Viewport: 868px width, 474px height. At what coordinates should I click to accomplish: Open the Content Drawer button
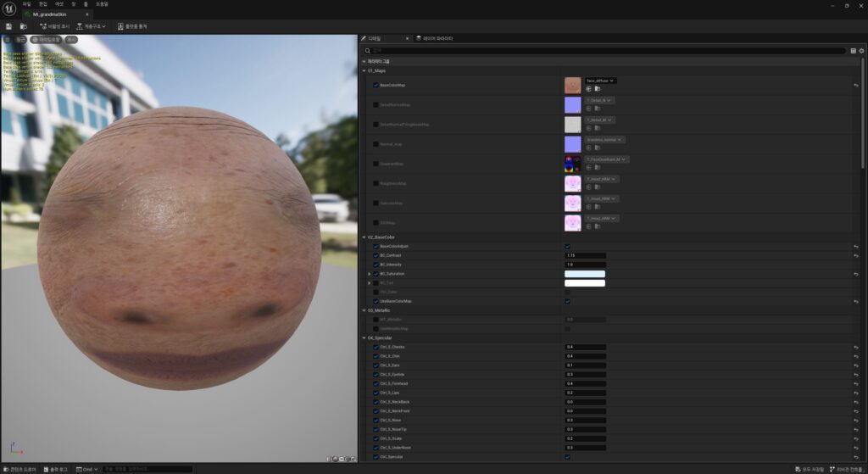click(x=19, y=468)
